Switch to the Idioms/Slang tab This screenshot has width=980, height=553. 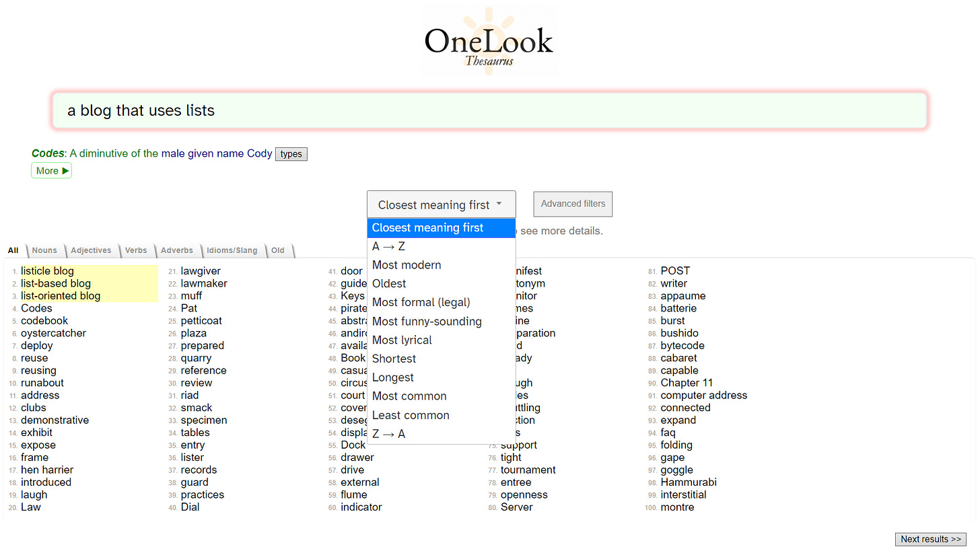click(x=232, y=250)
